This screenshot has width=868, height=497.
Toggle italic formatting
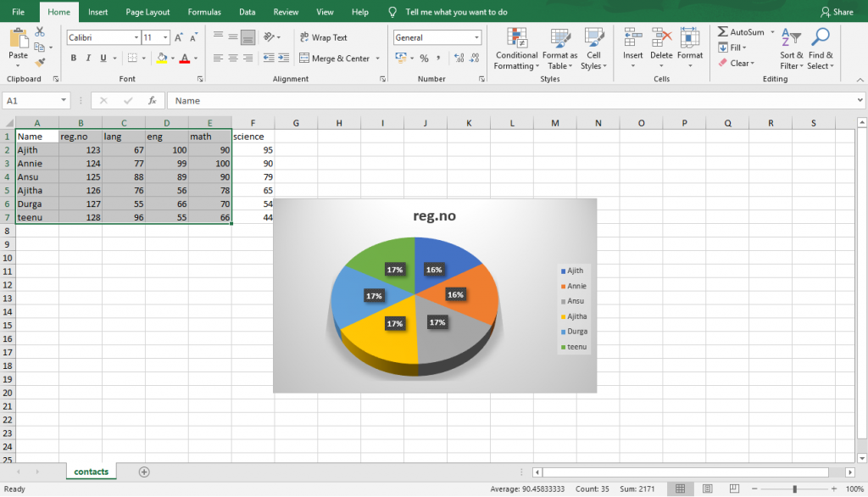point(90,56)
